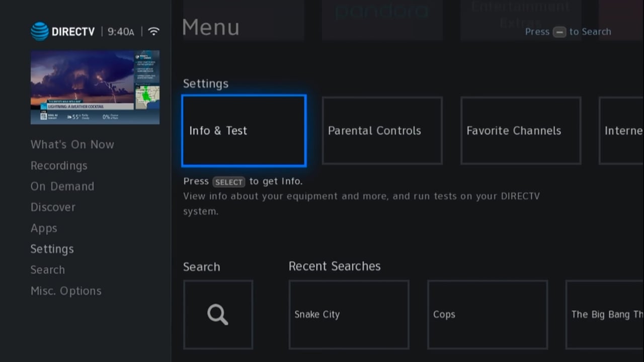Browse the On Demand section

click(x=62, y=186)
